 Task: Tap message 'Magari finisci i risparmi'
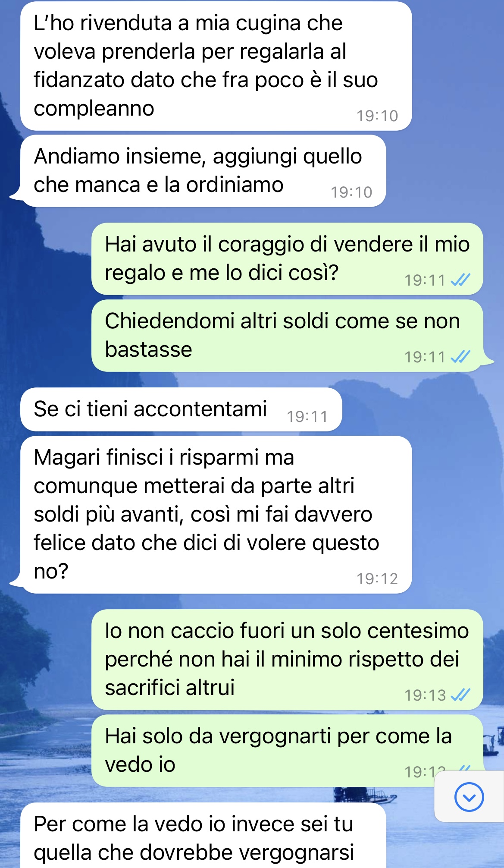pyautogui.click(x=216, y=514)
